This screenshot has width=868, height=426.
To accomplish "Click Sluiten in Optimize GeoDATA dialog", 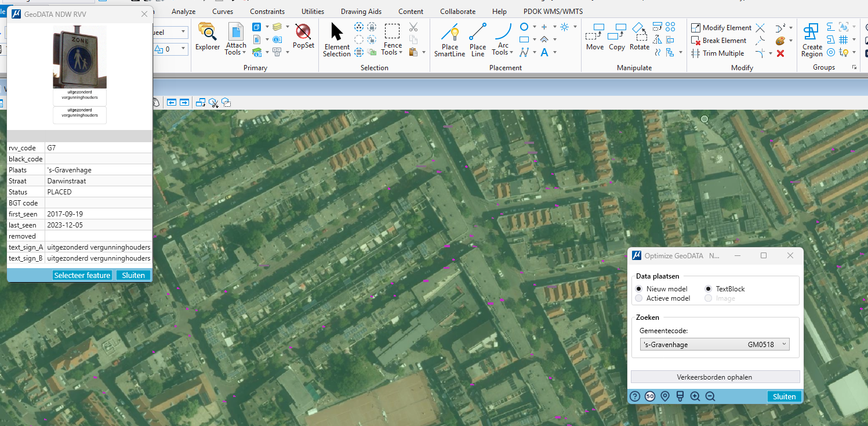I will [x=785, y=396].
